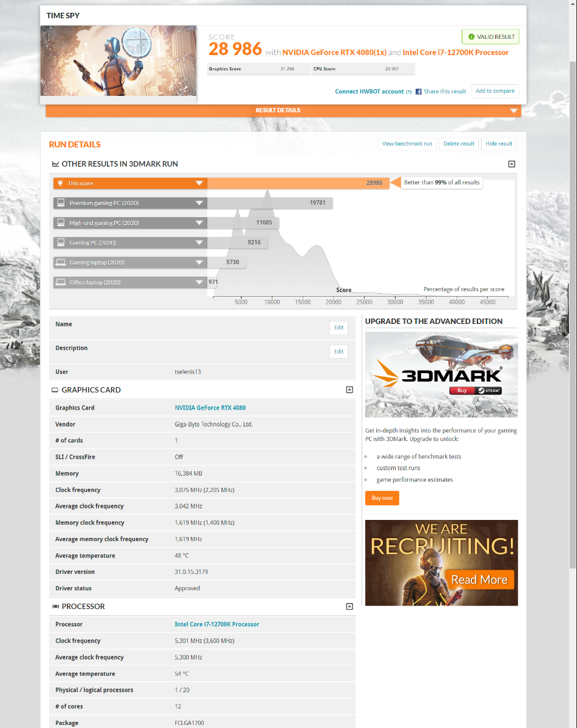577x728 pixels.
Task: Open View benchmark run
Action: point(407,144)
